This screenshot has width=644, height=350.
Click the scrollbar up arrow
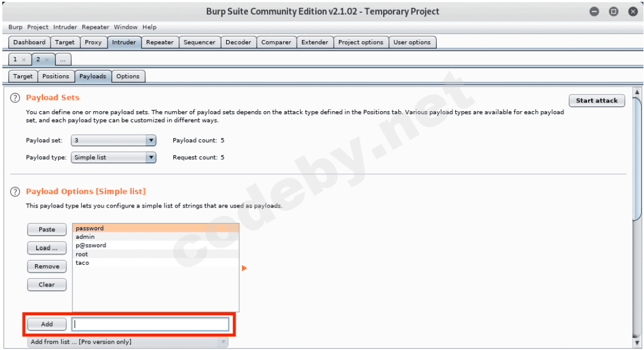[x=637, y=92]
